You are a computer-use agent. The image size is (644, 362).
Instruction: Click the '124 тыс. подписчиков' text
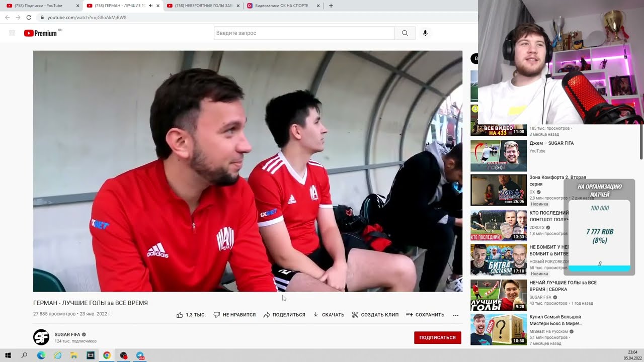pos(75,341)
